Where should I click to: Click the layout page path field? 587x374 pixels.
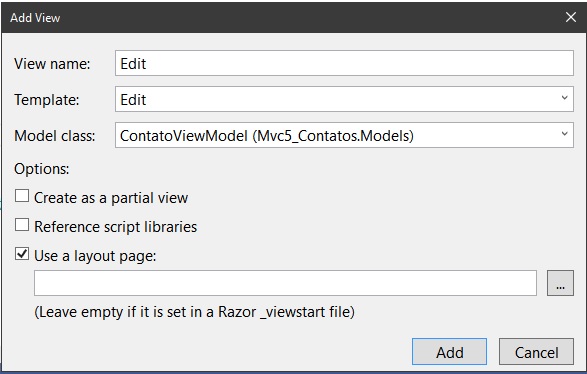[285, 283]
